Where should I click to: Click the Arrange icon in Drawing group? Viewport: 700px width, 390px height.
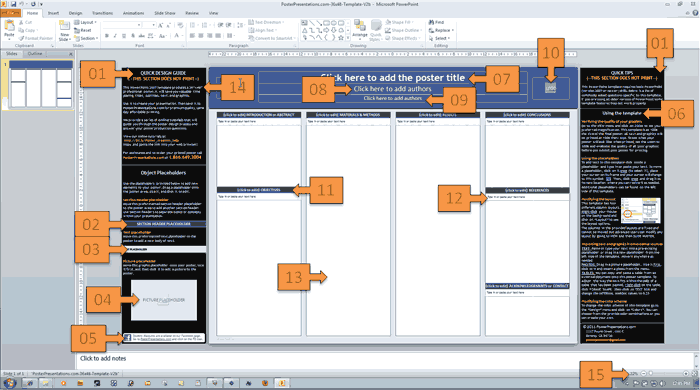click(359, 27)
